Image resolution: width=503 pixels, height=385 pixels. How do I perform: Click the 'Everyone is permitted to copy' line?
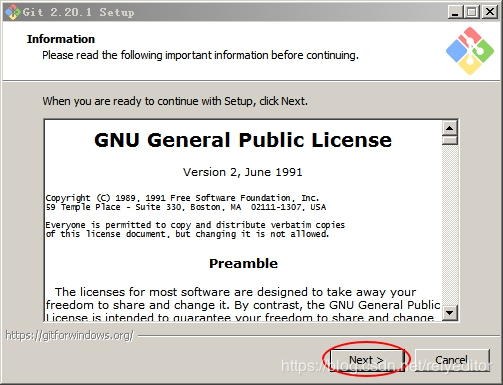click(x=195, y=225)
